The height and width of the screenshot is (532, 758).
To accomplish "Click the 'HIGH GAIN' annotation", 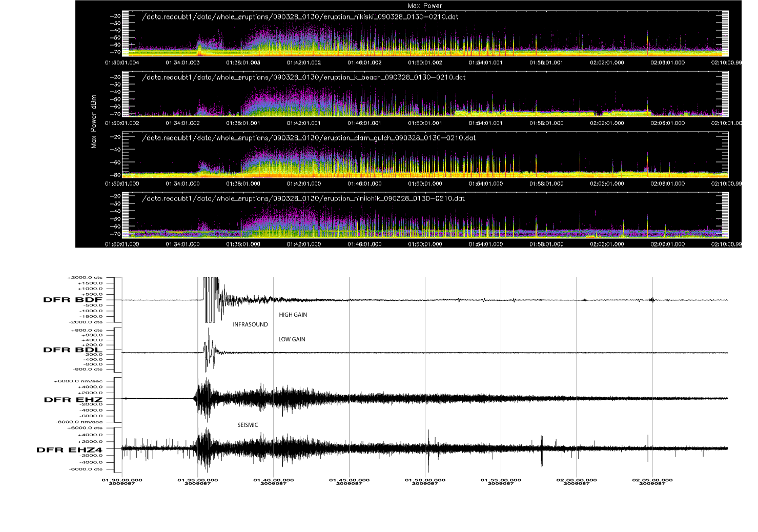I will click(293, 315).
